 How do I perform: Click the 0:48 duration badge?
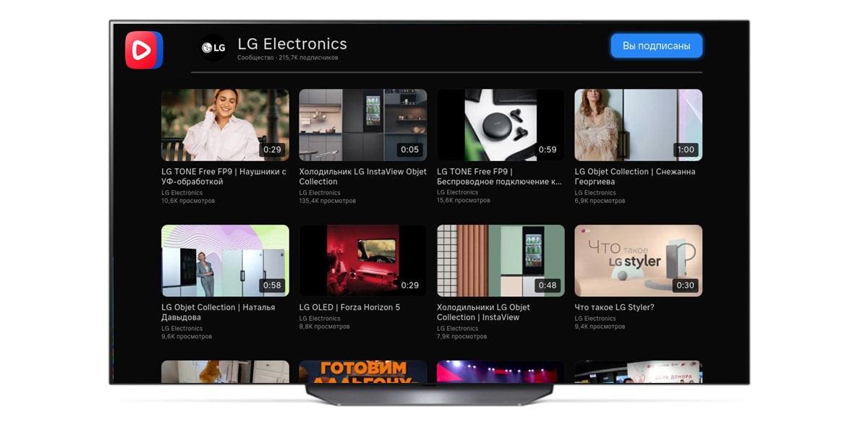pyautogui.click(x=548, y=285)
